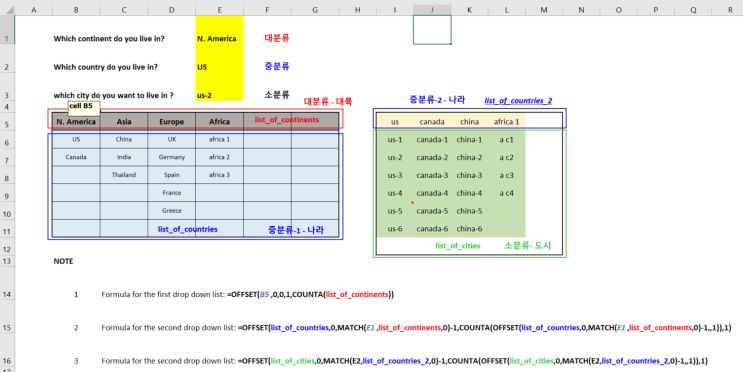Viewport: 743px width, 372px height.
Task: Click the africa 3 cell
Action: [219, 175]
